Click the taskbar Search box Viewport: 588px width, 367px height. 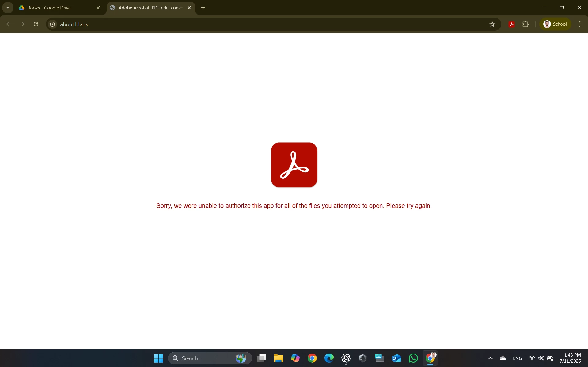210,358
